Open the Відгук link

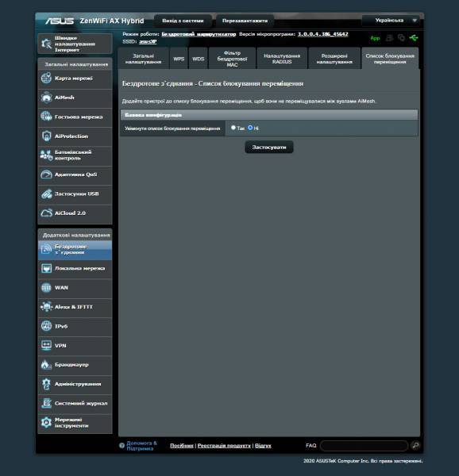click(263, 446)
